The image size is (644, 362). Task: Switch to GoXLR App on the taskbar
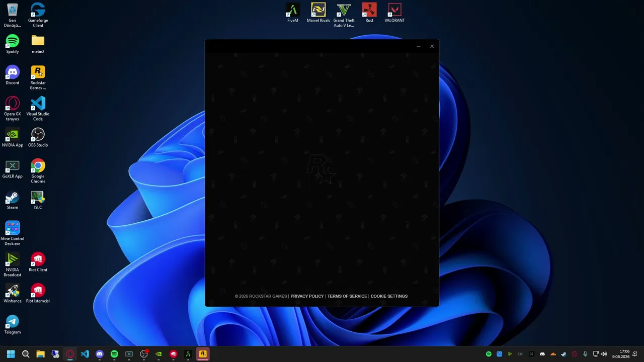point(129,354)
